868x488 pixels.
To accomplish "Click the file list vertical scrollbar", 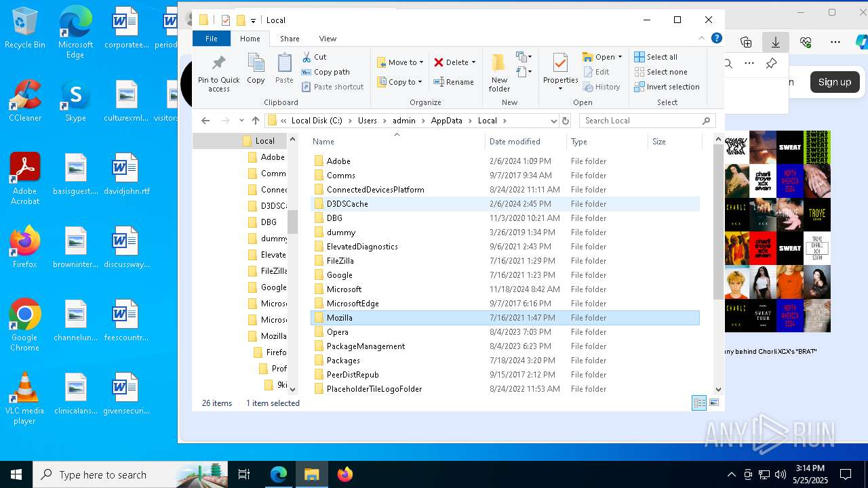I will (719, 222).
